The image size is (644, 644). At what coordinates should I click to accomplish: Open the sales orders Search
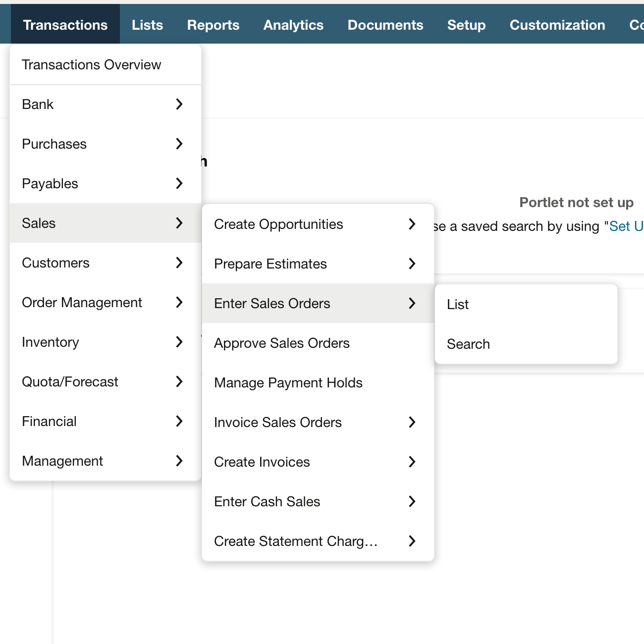click(x=526, y=344)
